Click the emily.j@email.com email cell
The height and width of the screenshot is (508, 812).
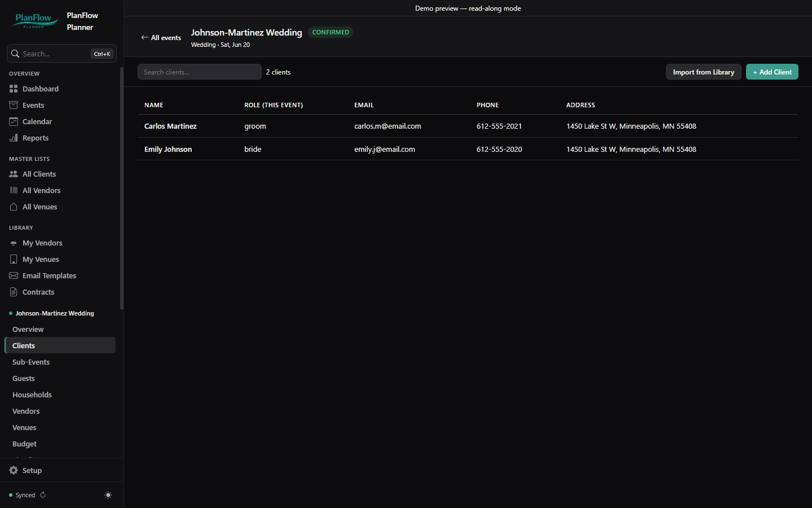point(385,149)
